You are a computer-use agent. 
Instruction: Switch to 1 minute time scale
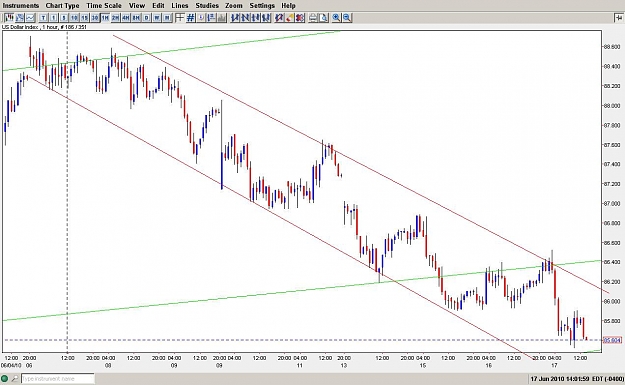(x=54, y=18)
